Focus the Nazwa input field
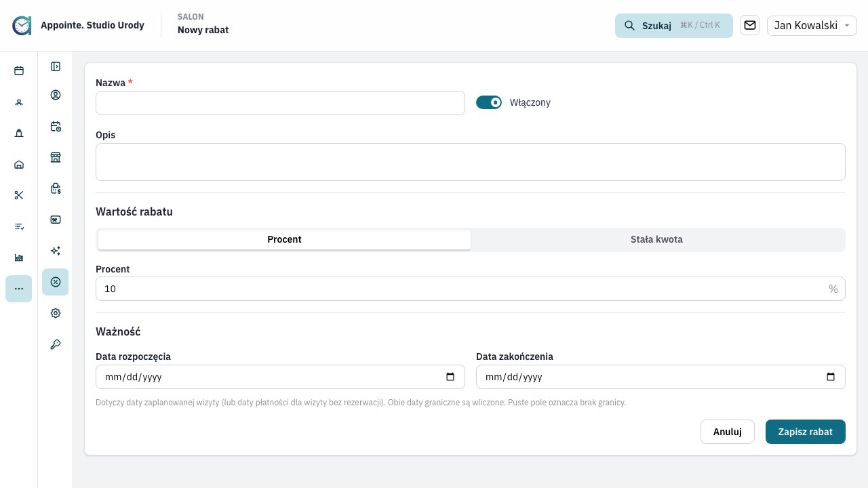This screenshot has width=868, height=488. pyautogui.click(x=280, y=103)
